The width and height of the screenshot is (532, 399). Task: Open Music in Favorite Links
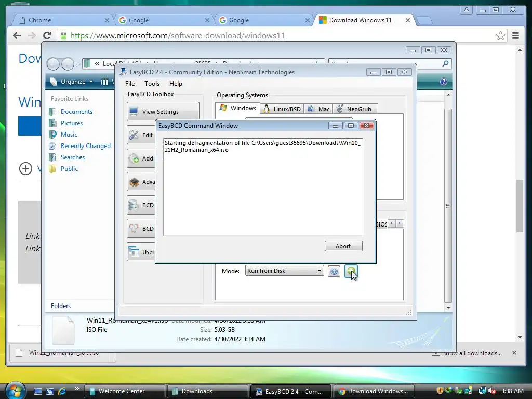tap(69, 135)
